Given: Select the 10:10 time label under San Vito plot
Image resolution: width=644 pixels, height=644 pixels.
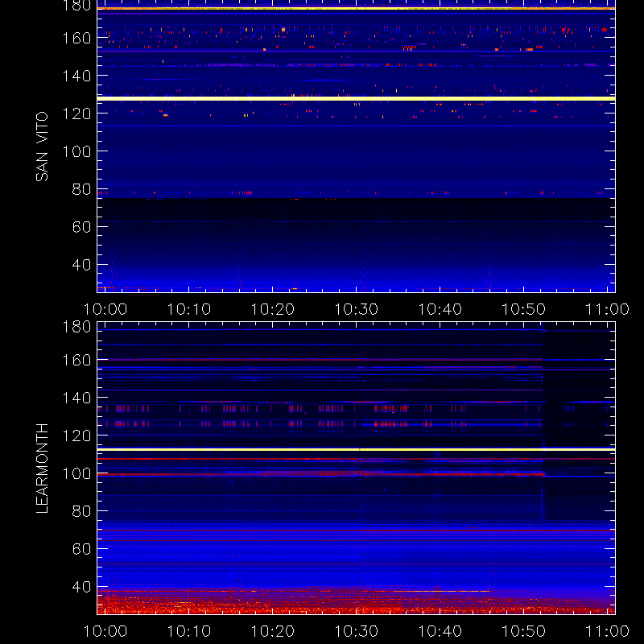Looking at the screenshot, I should tap(189, 309).
